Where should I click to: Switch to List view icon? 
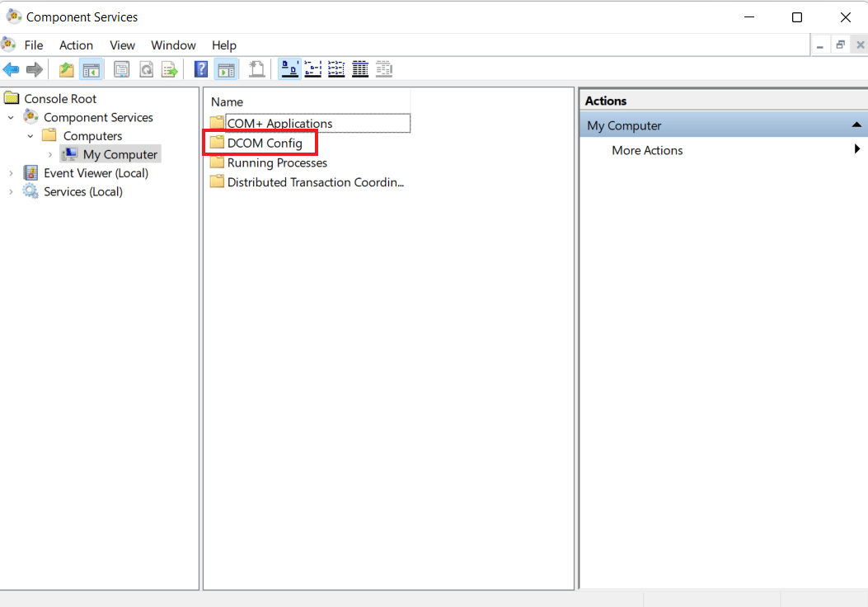tap(336, 69)
